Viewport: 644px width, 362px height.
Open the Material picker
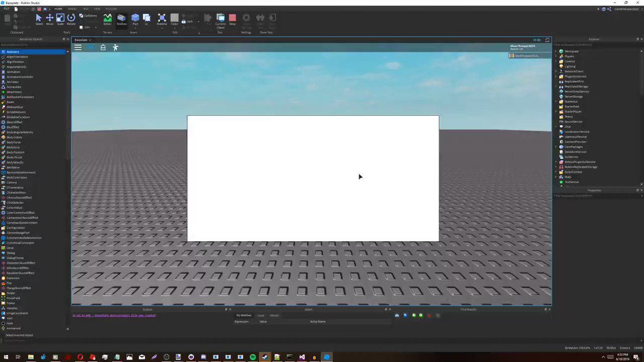point(162,19)
